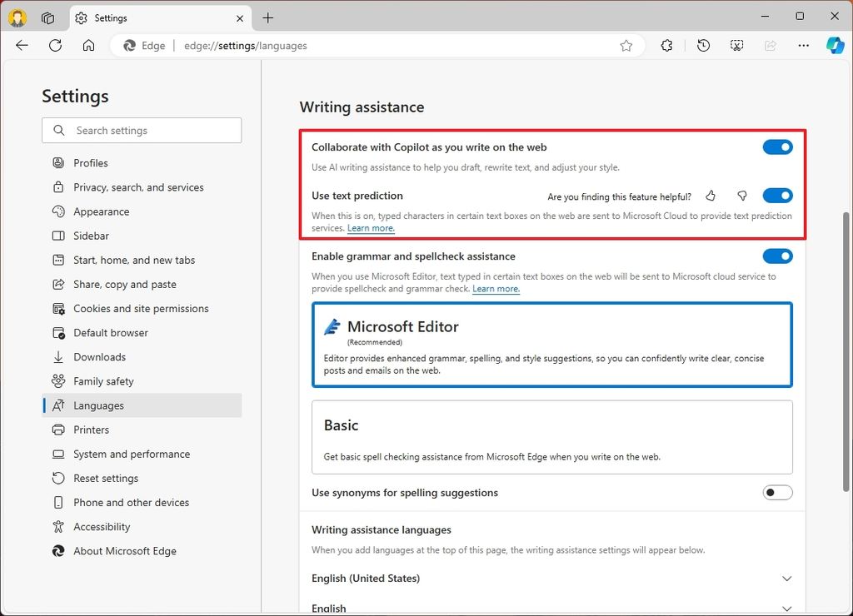
Task: Open the Copilot icon in the toolbar
Action: pos(836,45)
